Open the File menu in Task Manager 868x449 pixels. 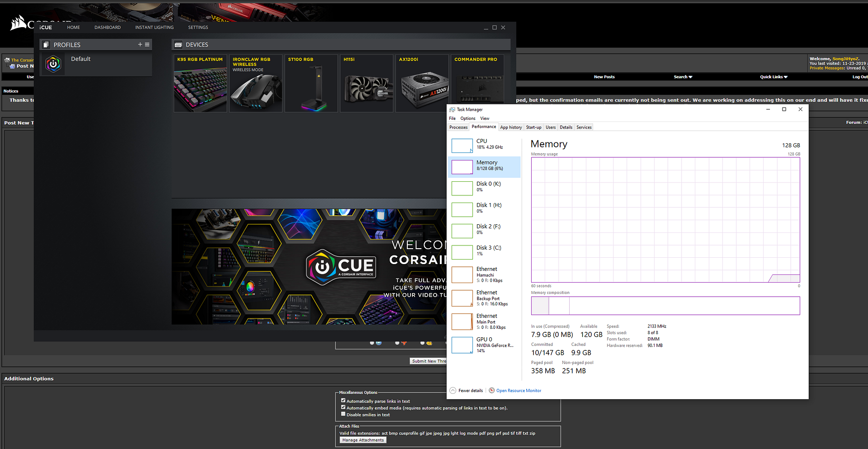[x=452, y=118]
